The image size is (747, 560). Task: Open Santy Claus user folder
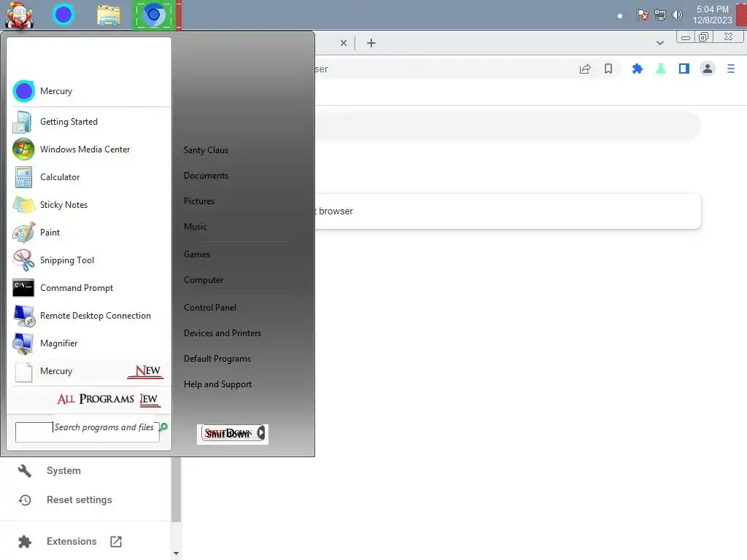click(x=206, y=150)
